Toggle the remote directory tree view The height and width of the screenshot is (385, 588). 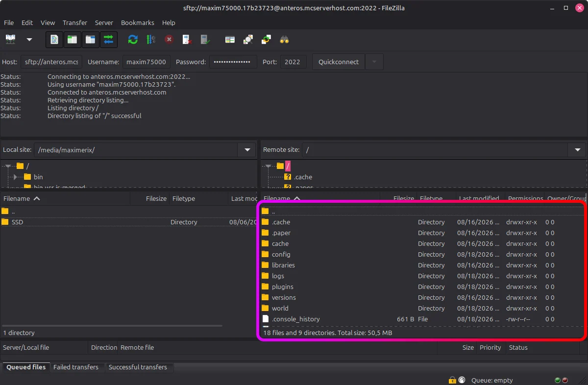click(90, 40)
